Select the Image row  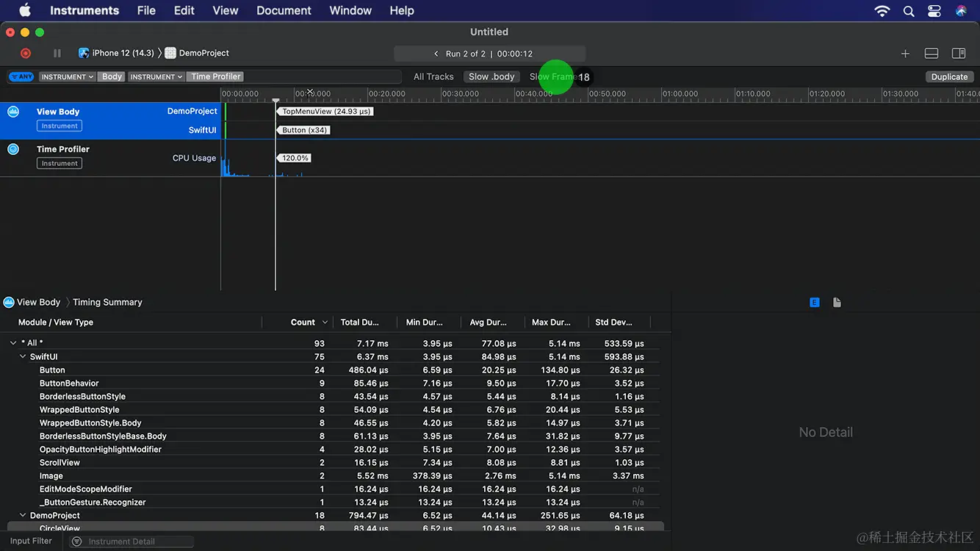(335, 475)
